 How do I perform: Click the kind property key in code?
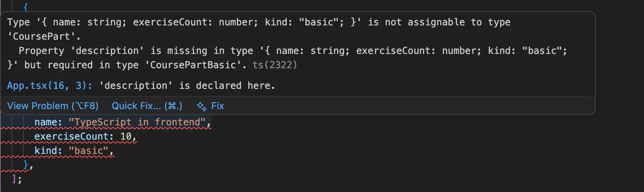(46, 151)
